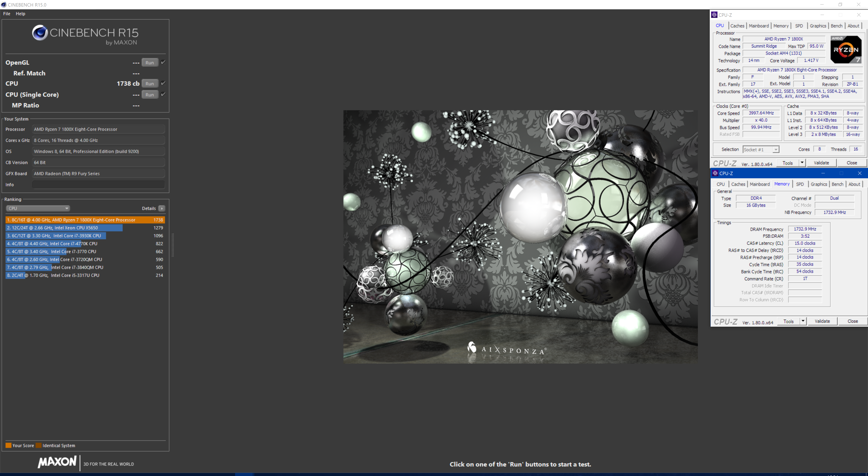868x476 pixels.
Task: Click Validate in upper CPU-Z window
Action: tap(821, 163)
